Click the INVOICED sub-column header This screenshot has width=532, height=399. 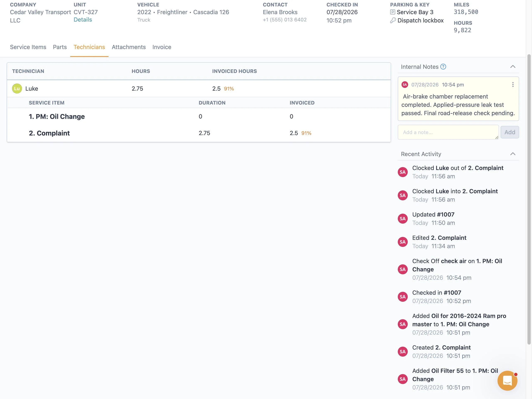pyautogui.click(x=302, y=103)
